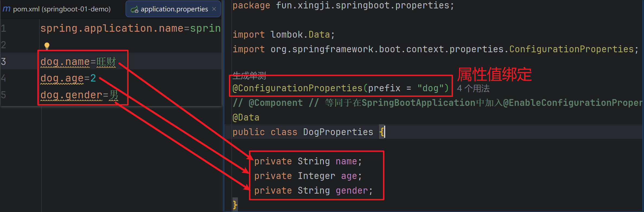Click the "dog" prefix string literal
644x212 pixels.
430,88
